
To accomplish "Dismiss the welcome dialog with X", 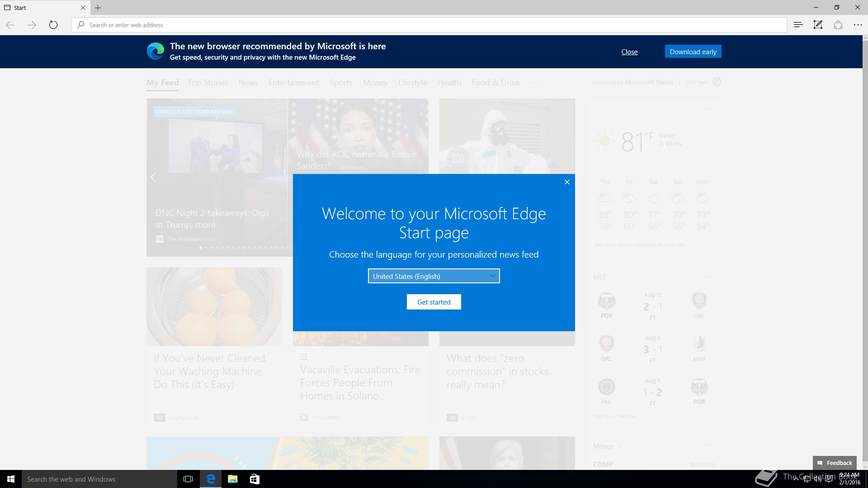I will (x=567, y=182).
